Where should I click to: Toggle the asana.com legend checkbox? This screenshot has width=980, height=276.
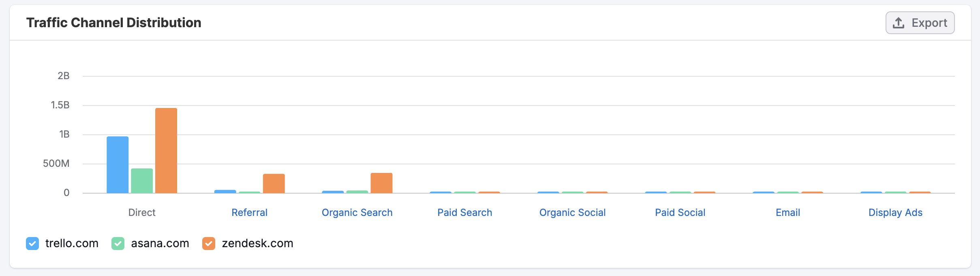[118, 244]
